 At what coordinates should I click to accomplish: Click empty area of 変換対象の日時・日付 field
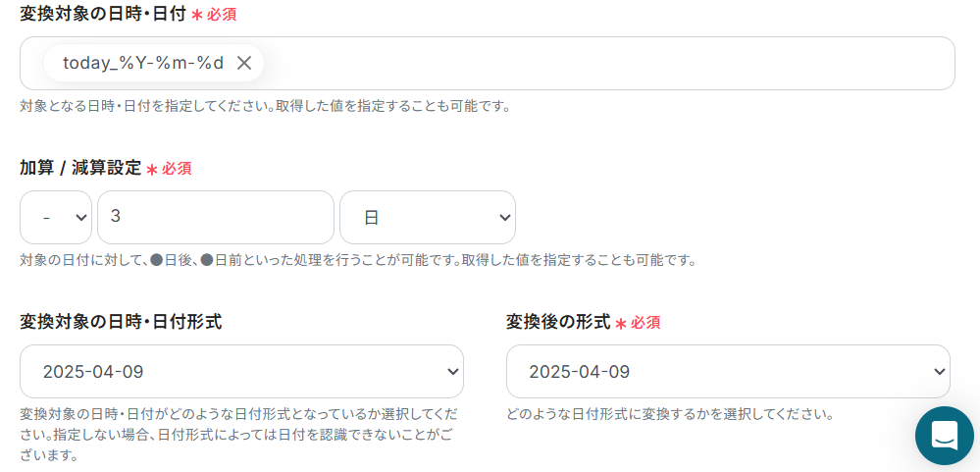[x=608, y=63]
